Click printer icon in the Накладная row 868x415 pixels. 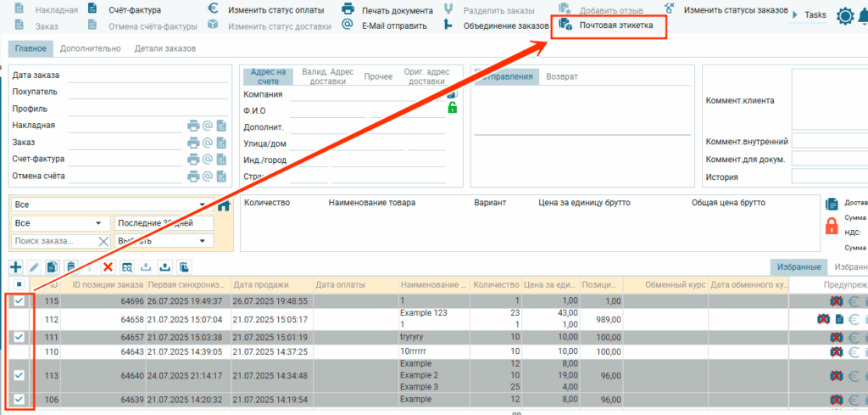click(x=193, y=126)
